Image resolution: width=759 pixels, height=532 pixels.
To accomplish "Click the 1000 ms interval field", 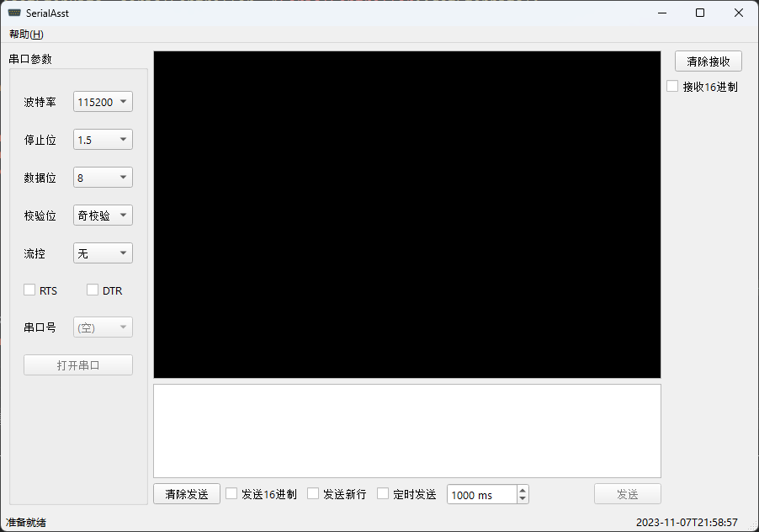I will 481,494.
